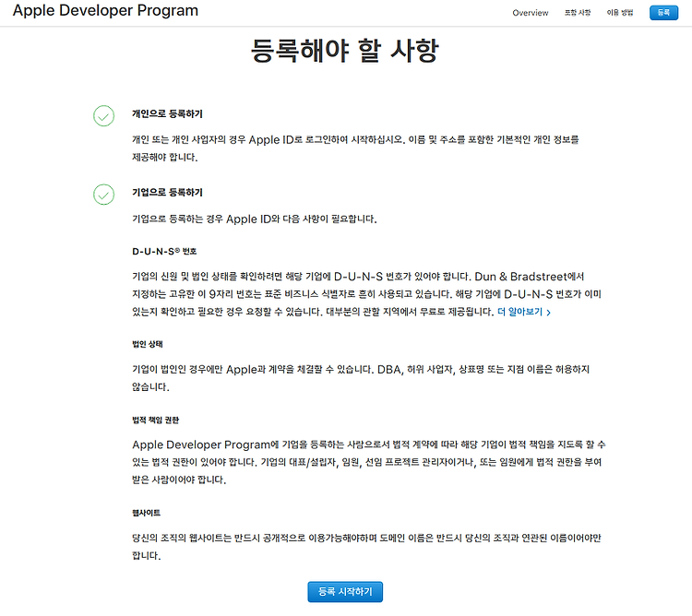
Task: Click the blue 등록 button in header
Action: tap(663, 13)
